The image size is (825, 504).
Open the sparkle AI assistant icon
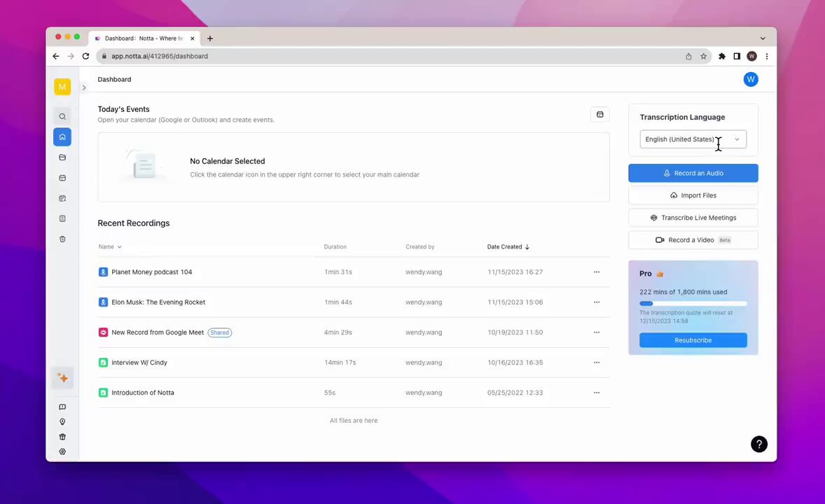coord(62,378)
